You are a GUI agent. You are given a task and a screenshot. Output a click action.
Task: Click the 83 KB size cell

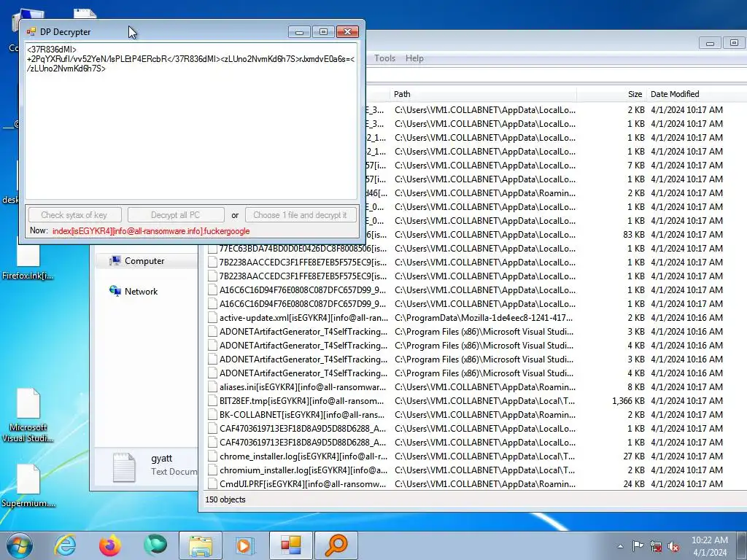[634, 235]
